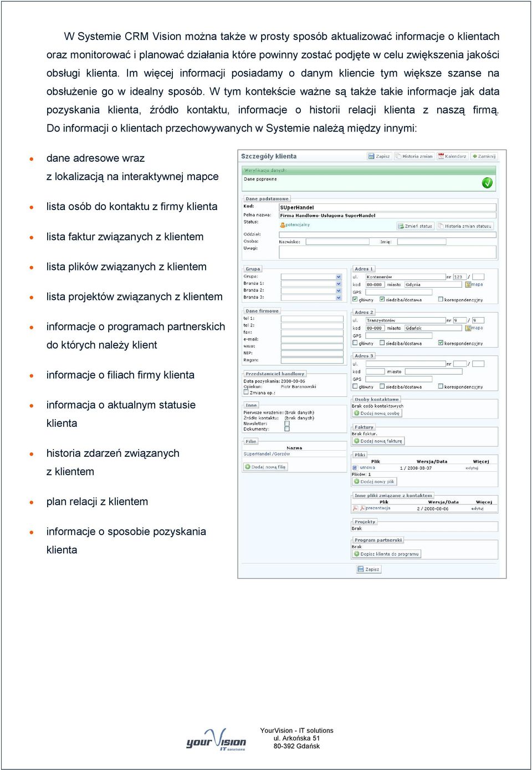This screenshot has width=532, height=770.
Task: Click the street field containing Tranzystorów
Action: pos(405,320)
